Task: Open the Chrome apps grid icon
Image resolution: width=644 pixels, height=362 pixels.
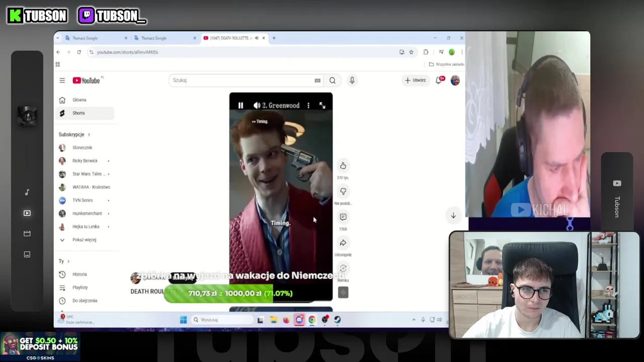Action: coord(58,64)
